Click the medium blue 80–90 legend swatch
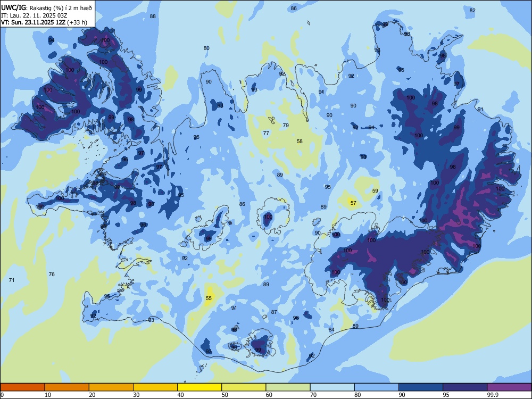Image resolution: width=532 pixels, height=399 pixels. tap(377, 387)
